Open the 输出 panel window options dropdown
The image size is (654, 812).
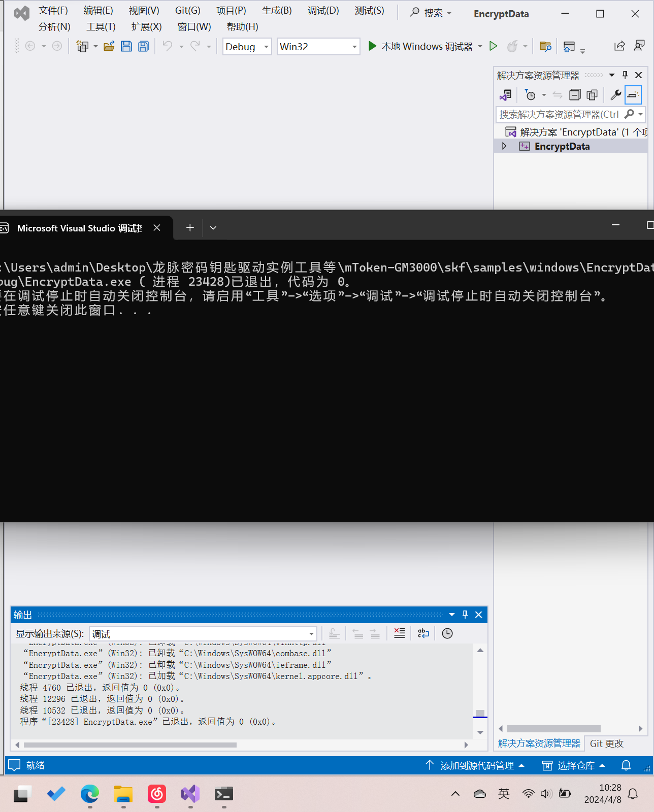pos(452,615)
